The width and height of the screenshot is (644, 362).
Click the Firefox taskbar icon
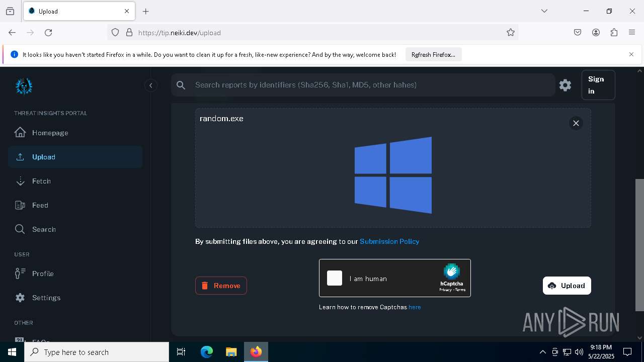(256, 352)
